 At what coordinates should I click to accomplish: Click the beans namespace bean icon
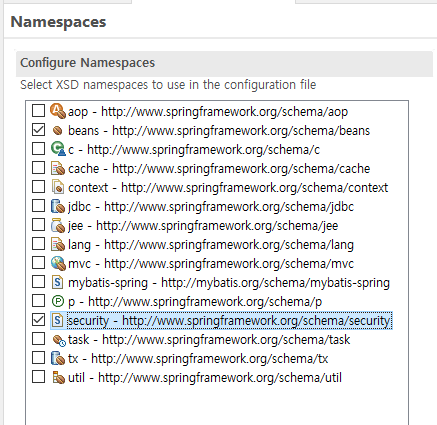point(58,130)
